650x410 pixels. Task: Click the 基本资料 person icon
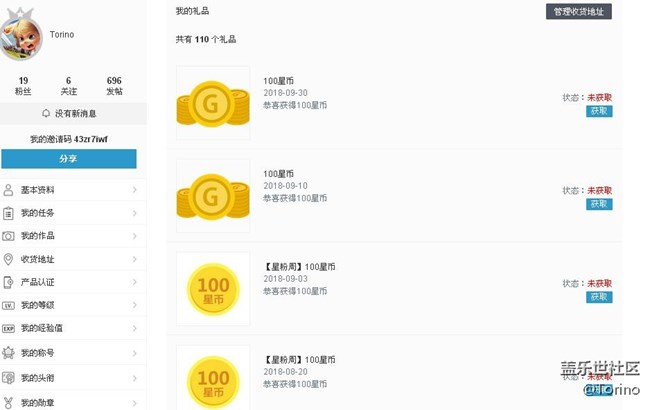(9, 190)
